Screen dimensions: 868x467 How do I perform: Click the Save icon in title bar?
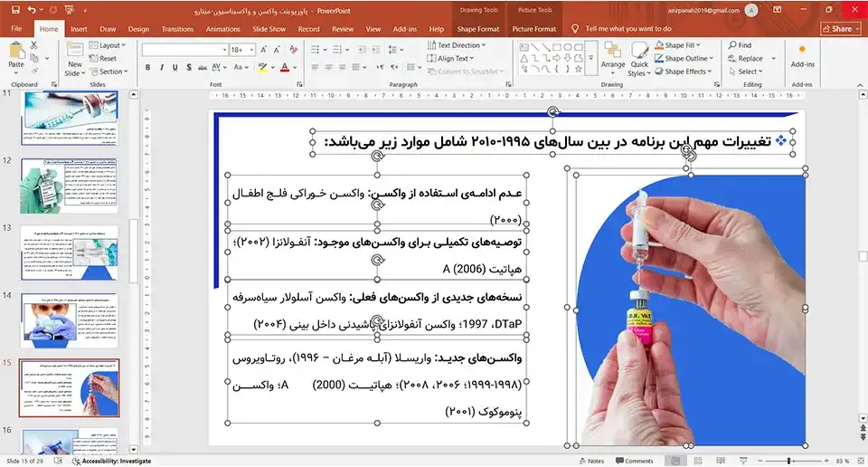pos(15,10)
